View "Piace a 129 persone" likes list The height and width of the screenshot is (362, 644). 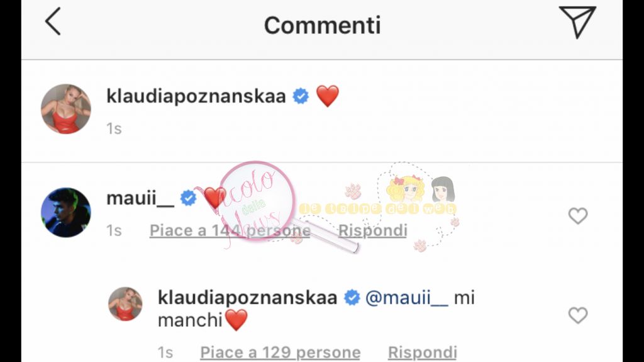280,353
